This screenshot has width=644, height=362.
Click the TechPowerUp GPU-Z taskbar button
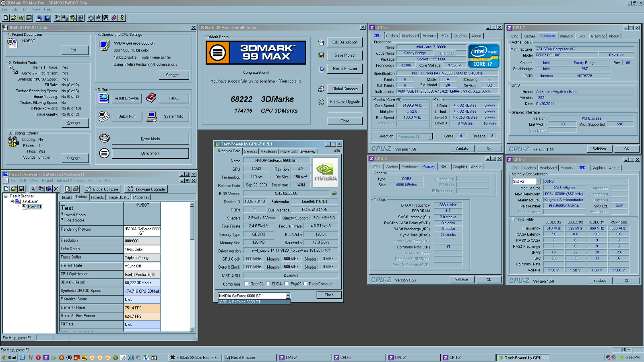click(x=522, y=358)
